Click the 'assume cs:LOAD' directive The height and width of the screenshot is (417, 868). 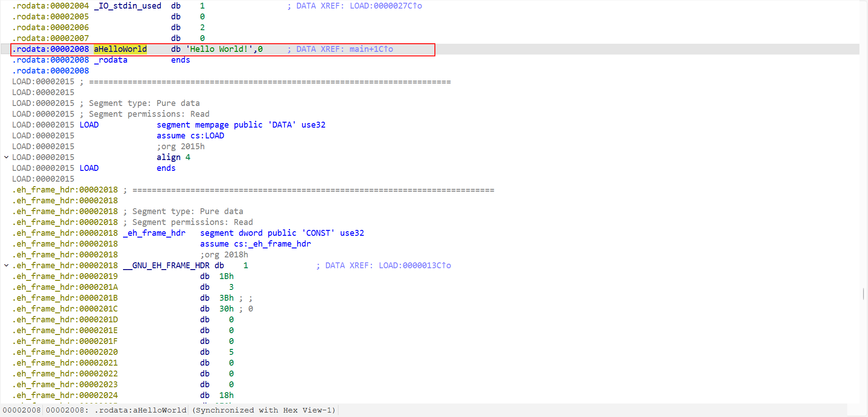pyautogui.click(x=190, y=136)
